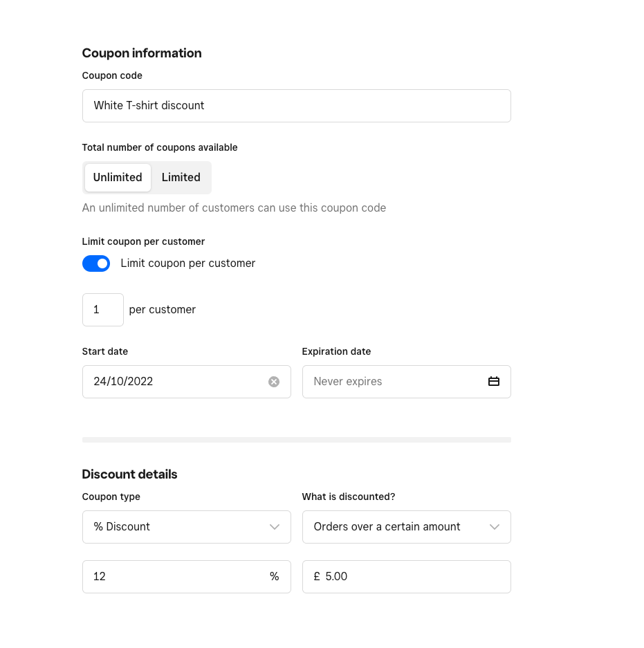
Task: Click the chevron on the What is discounted dropdown
Action: point(494,526)
